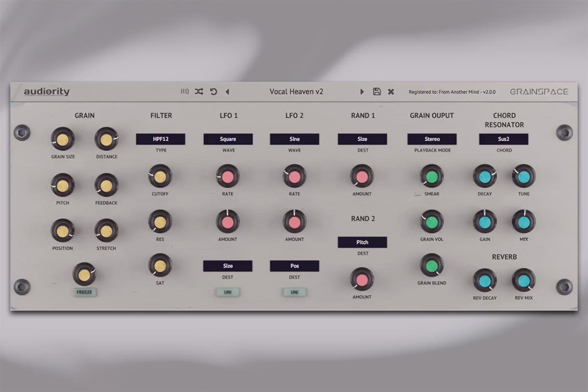Click the filter CUTOFF knob

point(160,177)
